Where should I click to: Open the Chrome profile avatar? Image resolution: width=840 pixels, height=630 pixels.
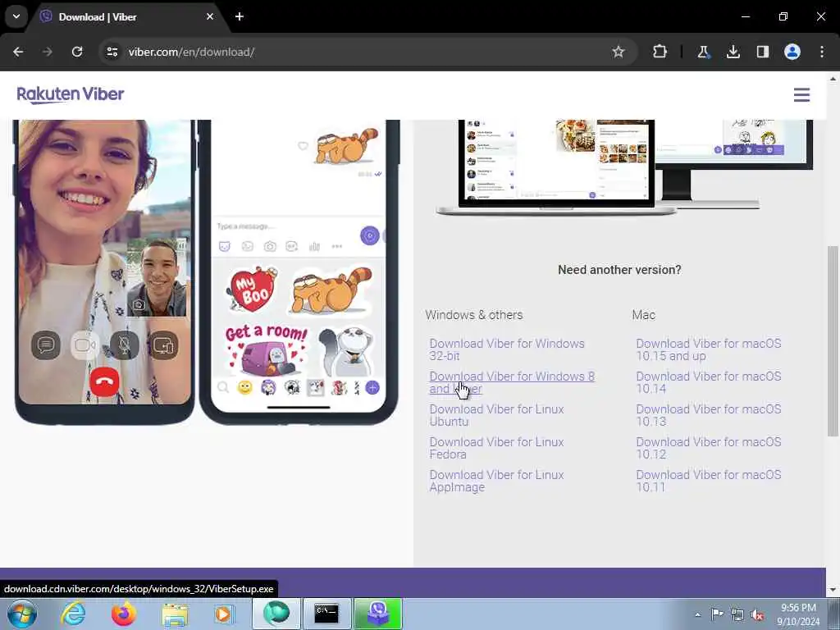pos(792,52)
